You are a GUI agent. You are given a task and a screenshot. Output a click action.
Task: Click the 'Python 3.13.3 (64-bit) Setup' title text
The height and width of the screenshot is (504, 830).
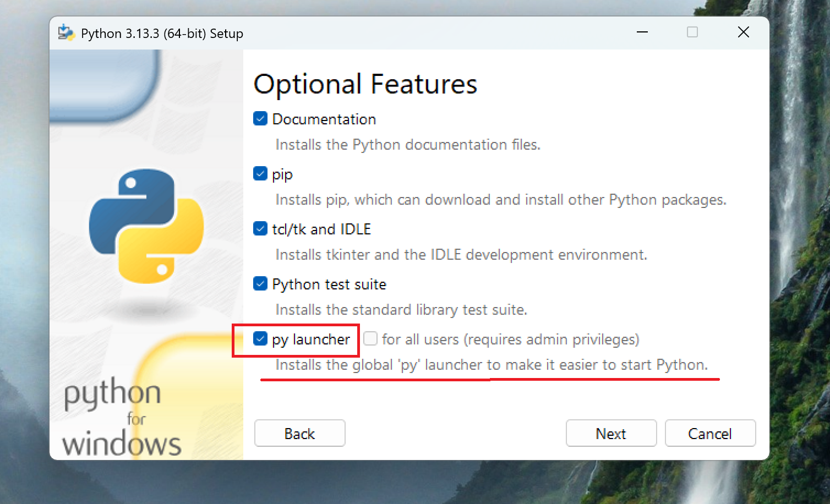tap(162, 34)
